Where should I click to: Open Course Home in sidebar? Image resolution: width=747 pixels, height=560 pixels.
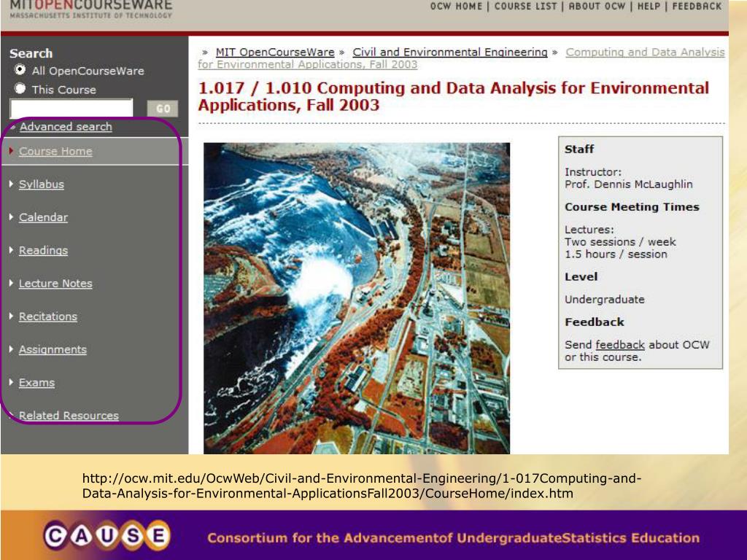point(55,152)
